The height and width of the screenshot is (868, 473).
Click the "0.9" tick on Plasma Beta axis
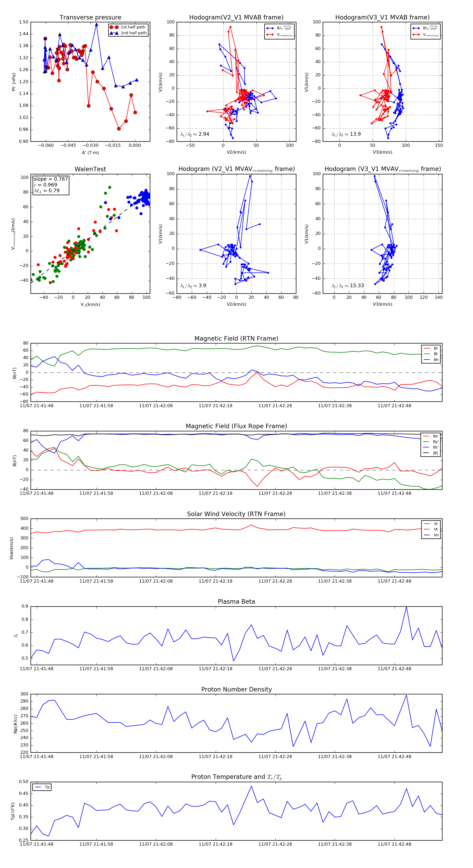(25, 607)
